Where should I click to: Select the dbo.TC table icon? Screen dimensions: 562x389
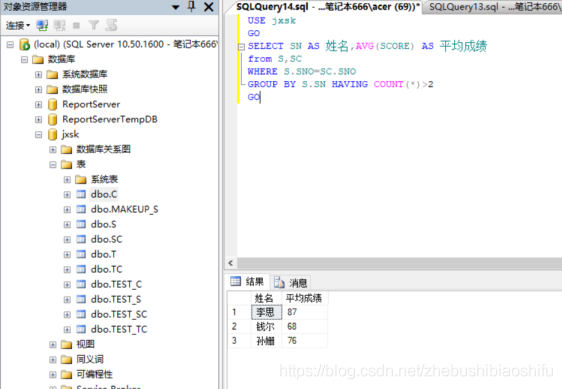coord(81,270)
